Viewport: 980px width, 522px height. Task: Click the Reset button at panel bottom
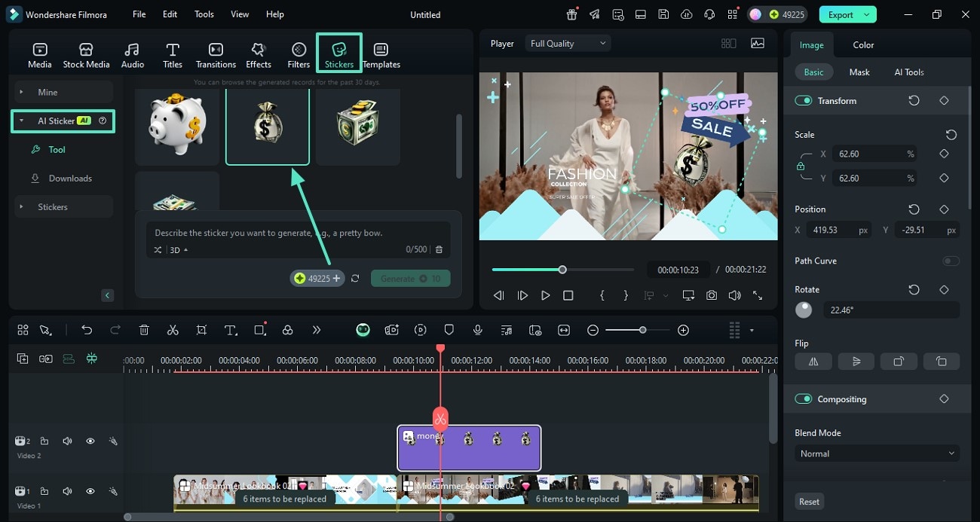809,501
